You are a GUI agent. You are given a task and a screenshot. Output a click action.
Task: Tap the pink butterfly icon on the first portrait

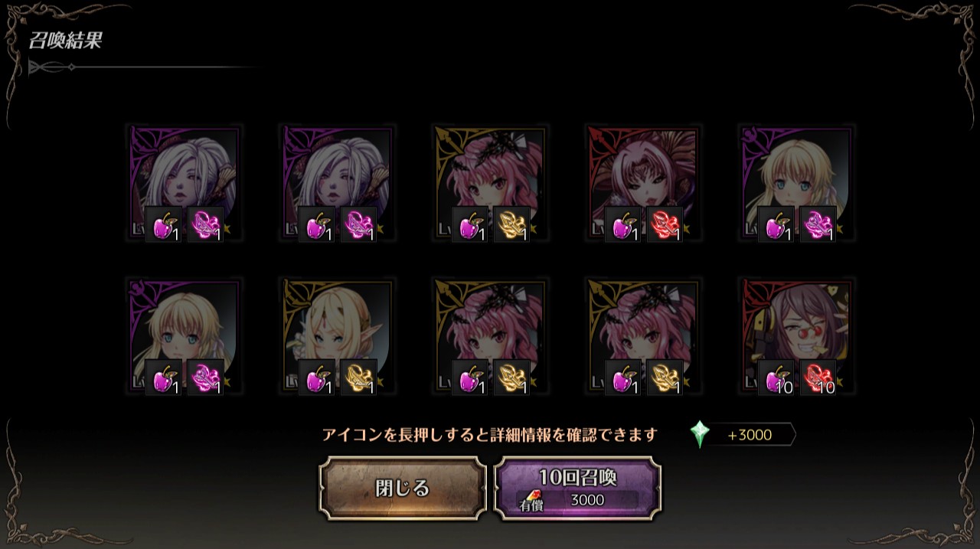click(x=205, y=225)
